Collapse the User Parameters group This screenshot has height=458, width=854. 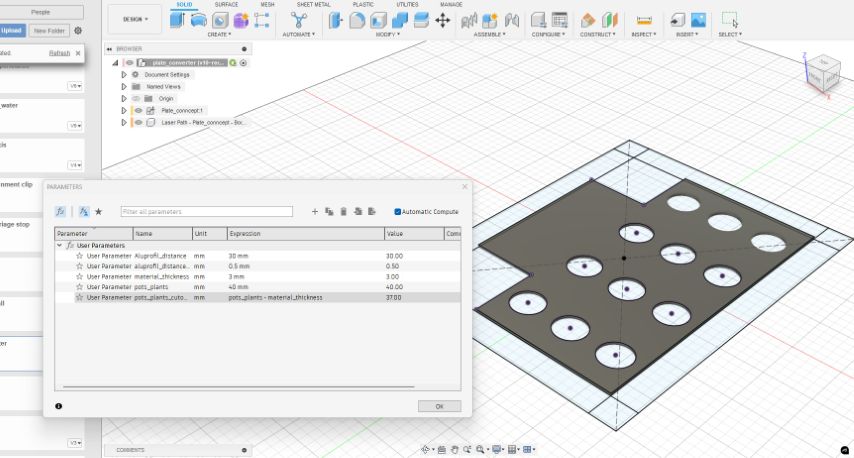[59, 246]
